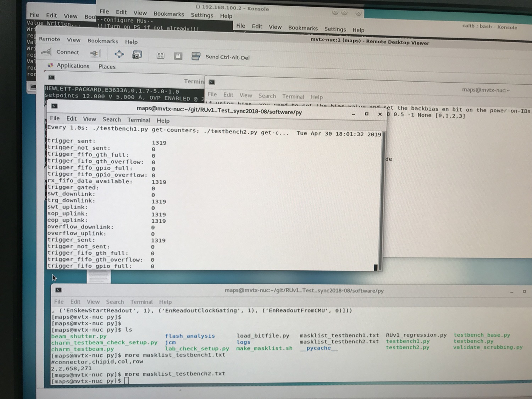Open Bookmarks menu in calib bash Konsole
This screenshot has width=532, height=399.
[x=303, y=28]
